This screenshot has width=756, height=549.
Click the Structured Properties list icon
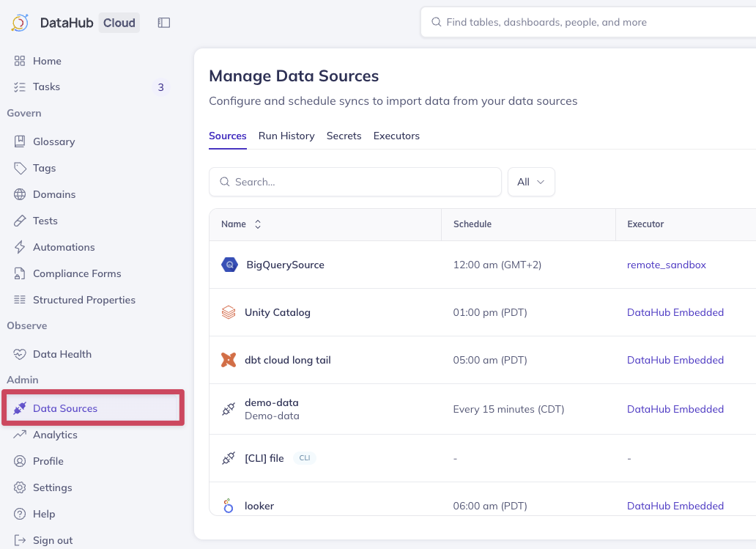20,300
